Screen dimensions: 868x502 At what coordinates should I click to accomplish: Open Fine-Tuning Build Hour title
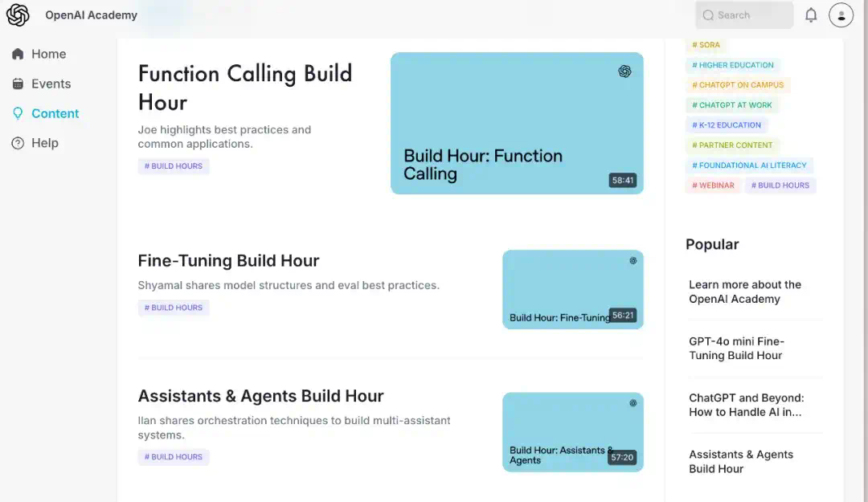click(228, 260)
